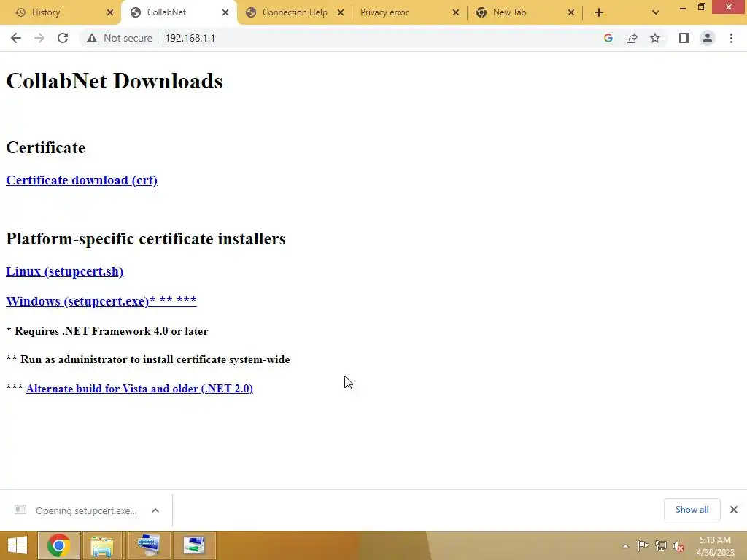Screen dimensions: 747x560
Task: Click the forward navigation arrow
Action: [39, 38]
